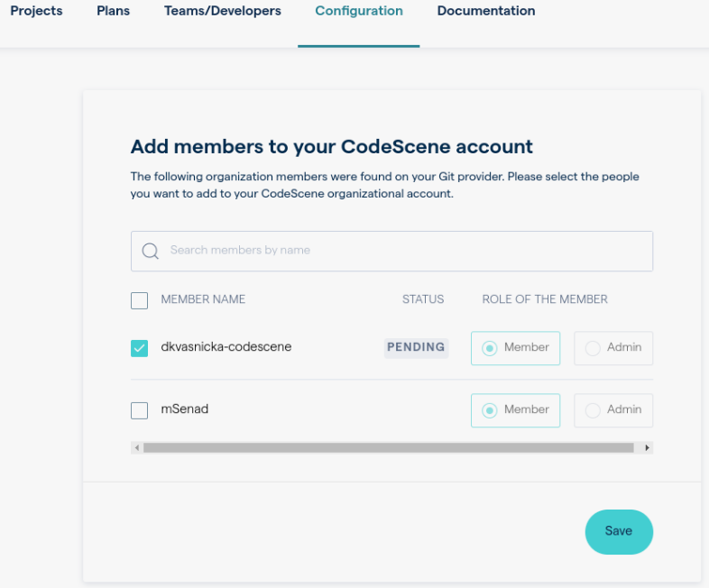Switch to the Plans tab
Viewport: 709px width, 588px height.
113,11
